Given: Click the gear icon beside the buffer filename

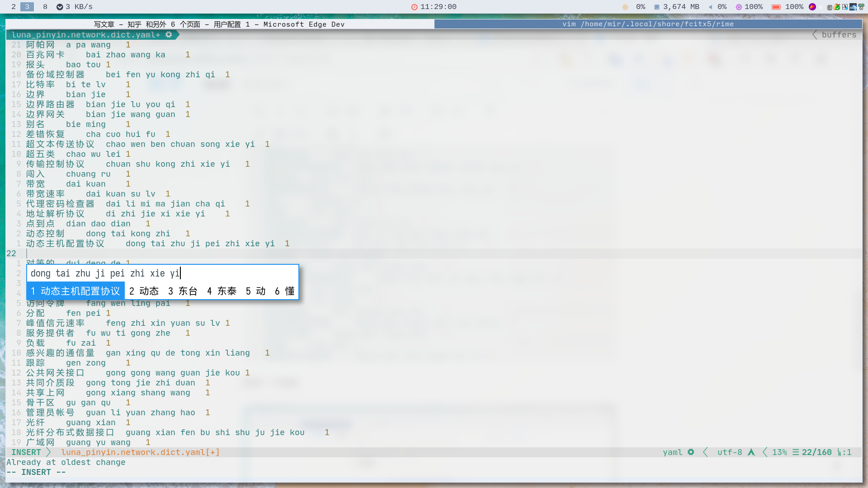Looking at the screenshot, I should point(169,35).
